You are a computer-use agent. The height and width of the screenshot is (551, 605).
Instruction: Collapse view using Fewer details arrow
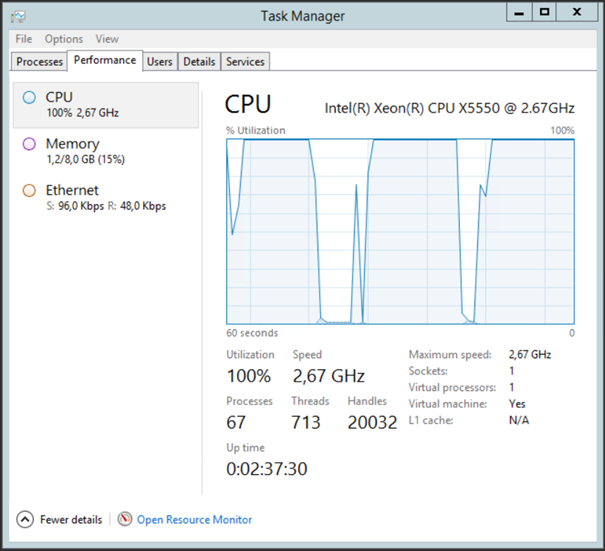(x=25, y=519)
